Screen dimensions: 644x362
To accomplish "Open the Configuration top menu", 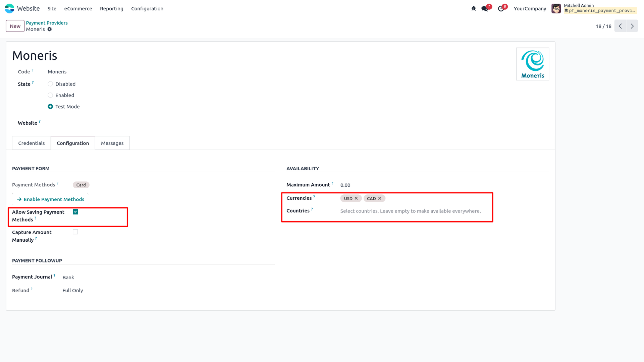I will pyautogui.click(x=147, y=9).
